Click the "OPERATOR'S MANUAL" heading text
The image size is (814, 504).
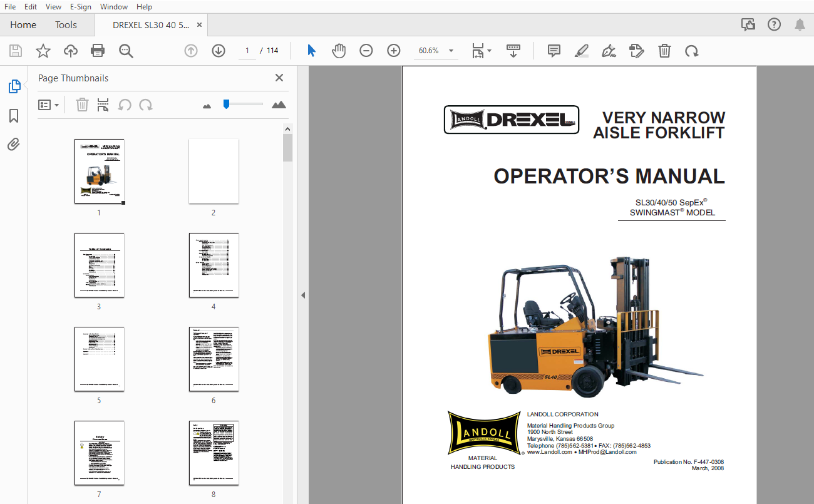[x=609, y=176]
